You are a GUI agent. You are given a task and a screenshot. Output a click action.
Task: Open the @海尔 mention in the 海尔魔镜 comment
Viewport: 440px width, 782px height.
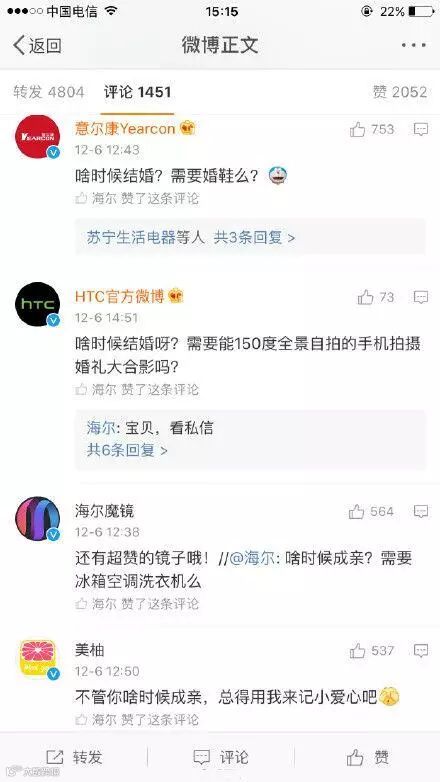coord(252,558)
